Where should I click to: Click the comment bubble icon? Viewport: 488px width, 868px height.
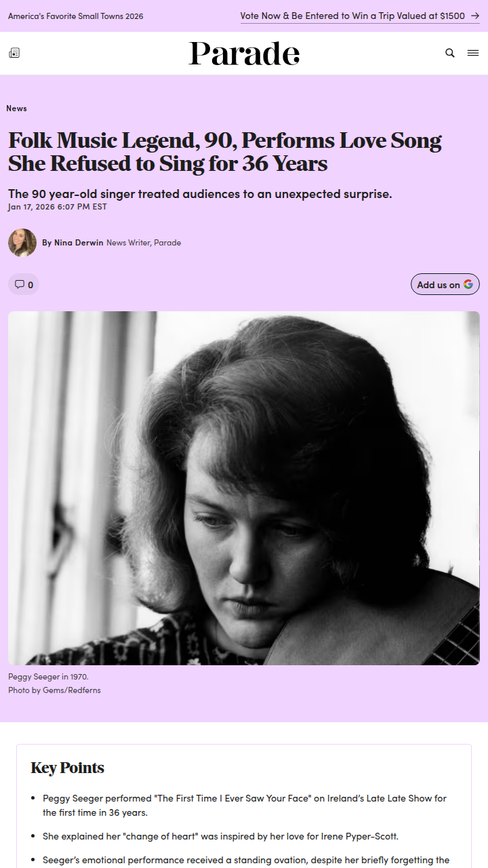pos(20,284)
